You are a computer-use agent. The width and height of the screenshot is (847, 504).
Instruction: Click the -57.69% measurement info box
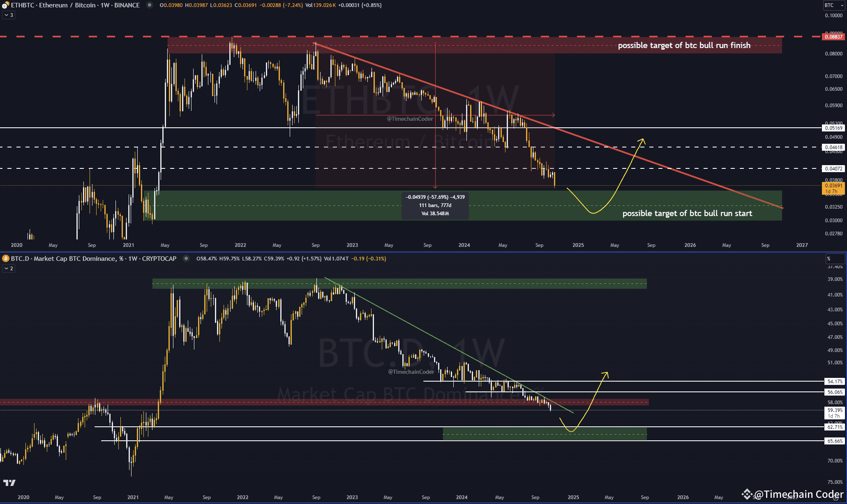tap(435, 205)
